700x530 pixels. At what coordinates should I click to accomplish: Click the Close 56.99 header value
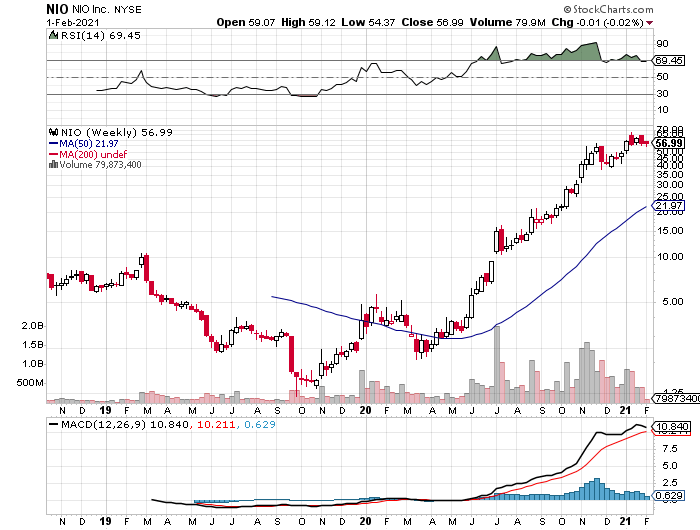[432, 22]
